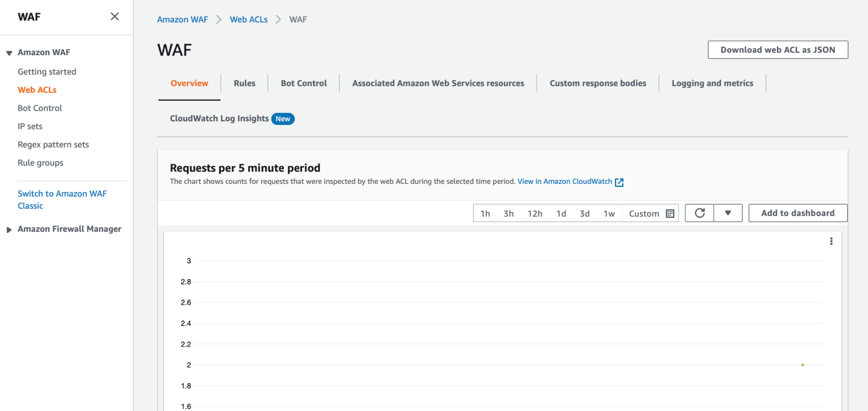Viewport: 868px width, 411px height.
Task: Select the 1w time range
Action: click(609, 213)
